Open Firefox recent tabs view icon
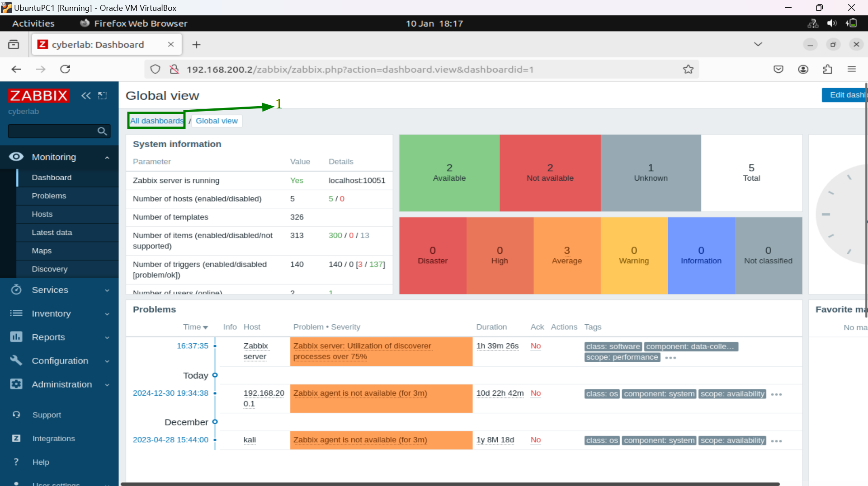The image size is (868, 486). point(14,44)
